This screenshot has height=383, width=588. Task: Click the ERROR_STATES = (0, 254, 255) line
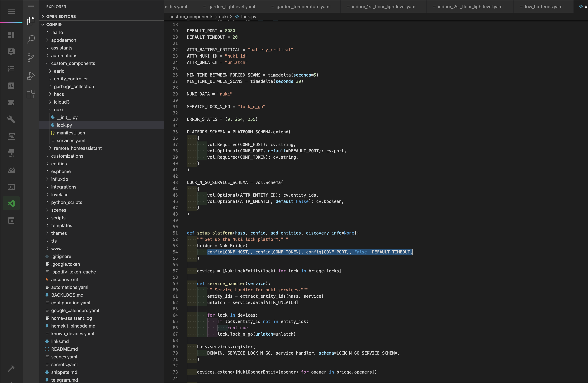(x=222, y=119)
